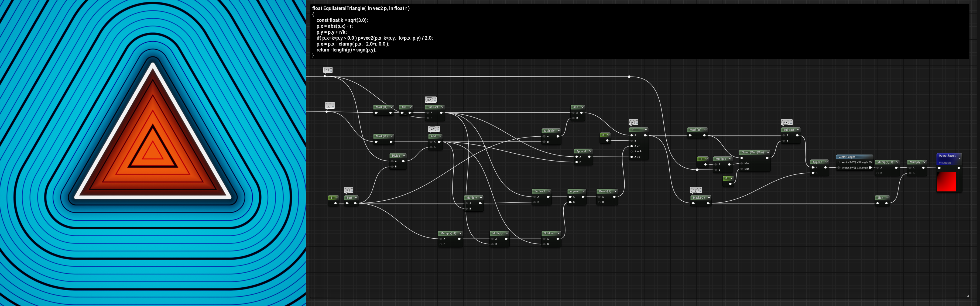Click the EquilateralTriangle code comment box
Screen dimensions: 980x306
(639, 32)
